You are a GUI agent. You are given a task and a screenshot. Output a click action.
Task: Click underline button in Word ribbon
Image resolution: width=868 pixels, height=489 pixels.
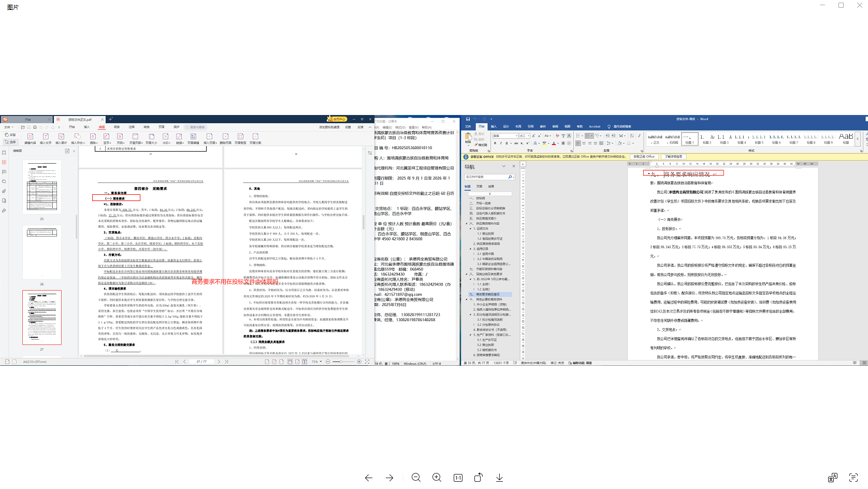pyautogui.click(x=507, y=143)
